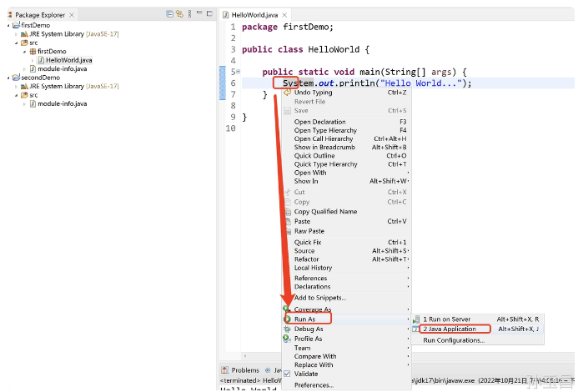Collapse the firstDemo package node
Image resolution: width=578 pixels, height=392 pixels.
coord(25,52)
